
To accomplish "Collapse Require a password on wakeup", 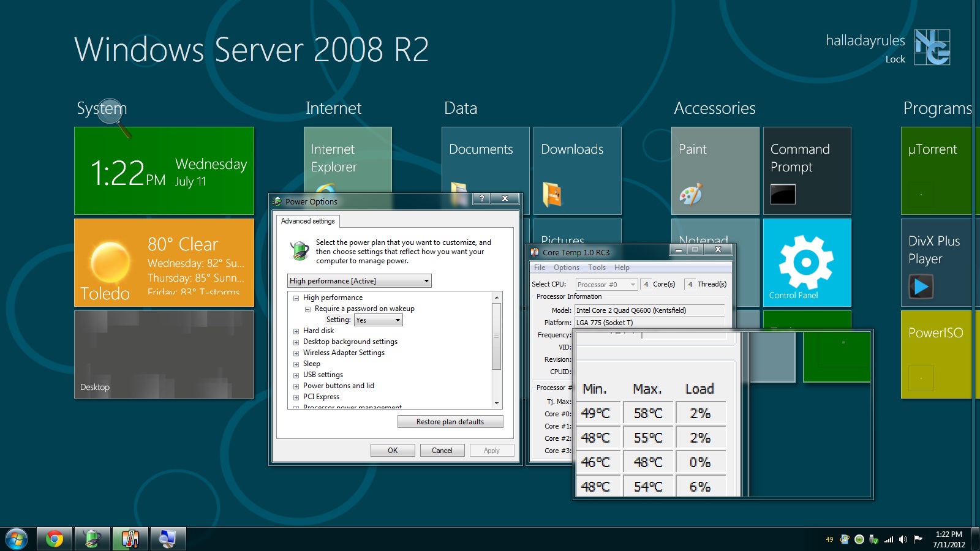I will click(307, 309).
